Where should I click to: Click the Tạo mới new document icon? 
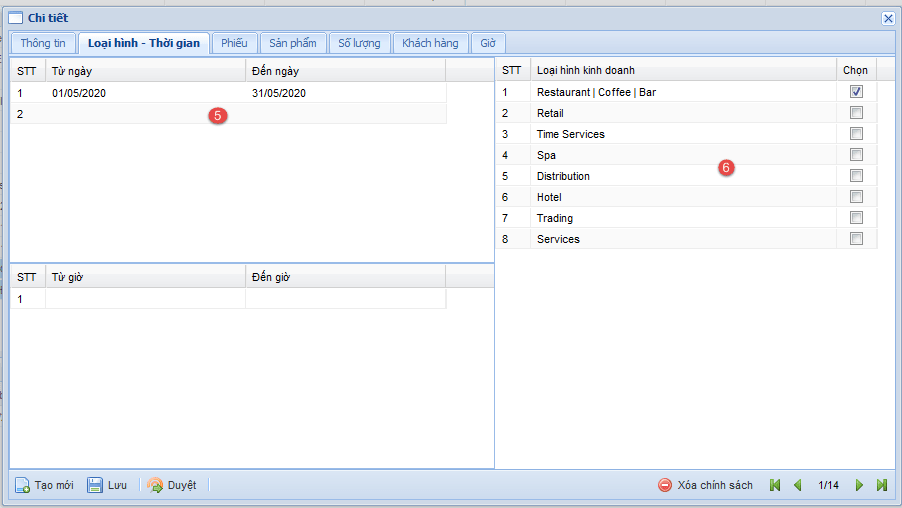point(22,485)
